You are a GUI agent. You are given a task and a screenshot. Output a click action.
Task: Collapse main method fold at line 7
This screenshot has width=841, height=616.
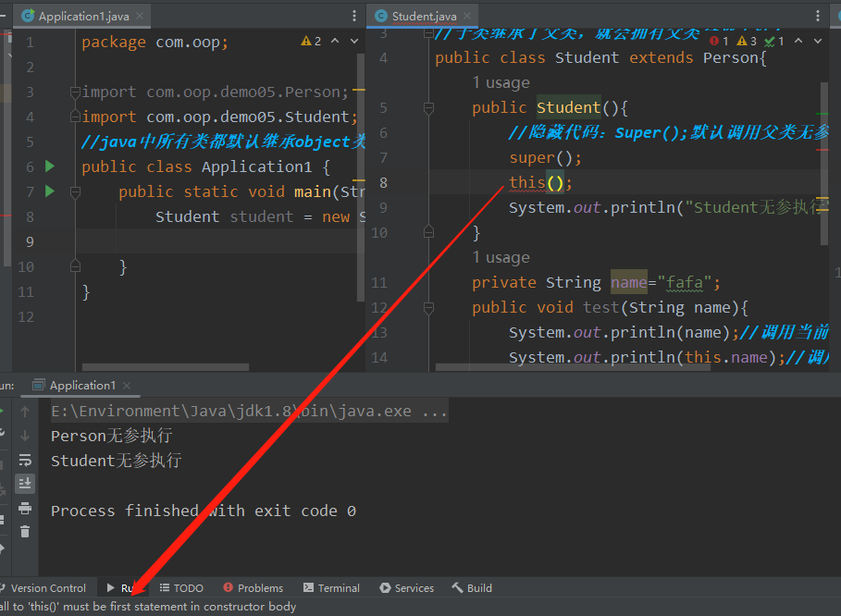coord(75,192)
